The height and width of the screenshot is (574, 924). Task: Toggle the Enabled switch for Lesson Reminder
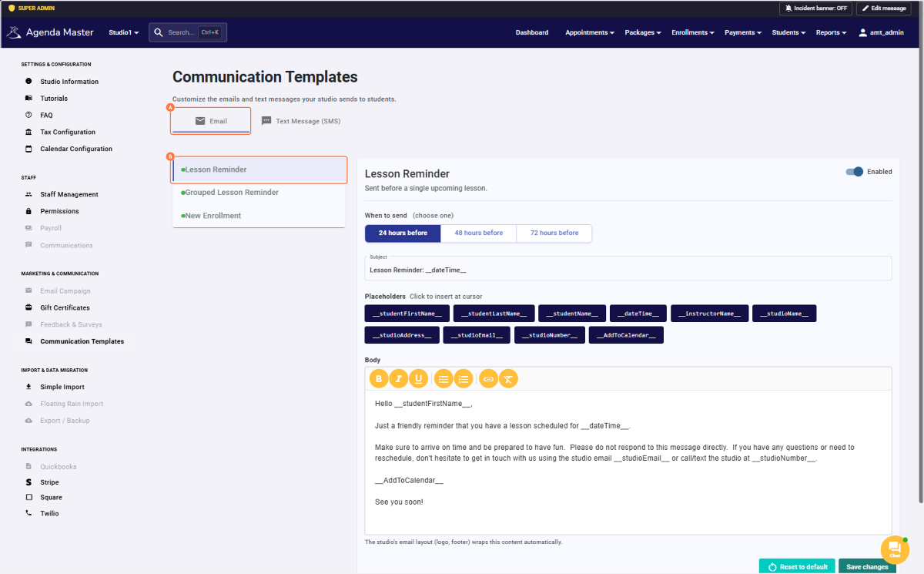point(854,172)
